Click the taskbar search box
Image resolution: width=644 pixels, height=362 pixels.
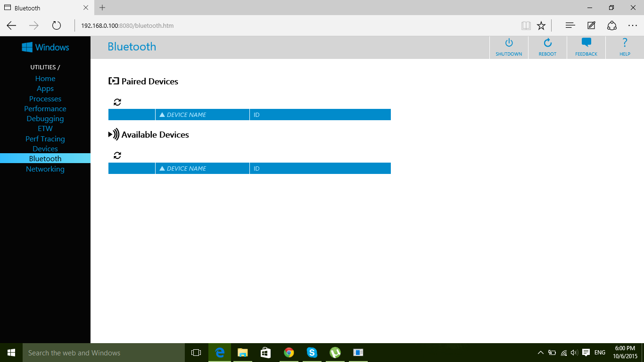(x=104, y=353)
